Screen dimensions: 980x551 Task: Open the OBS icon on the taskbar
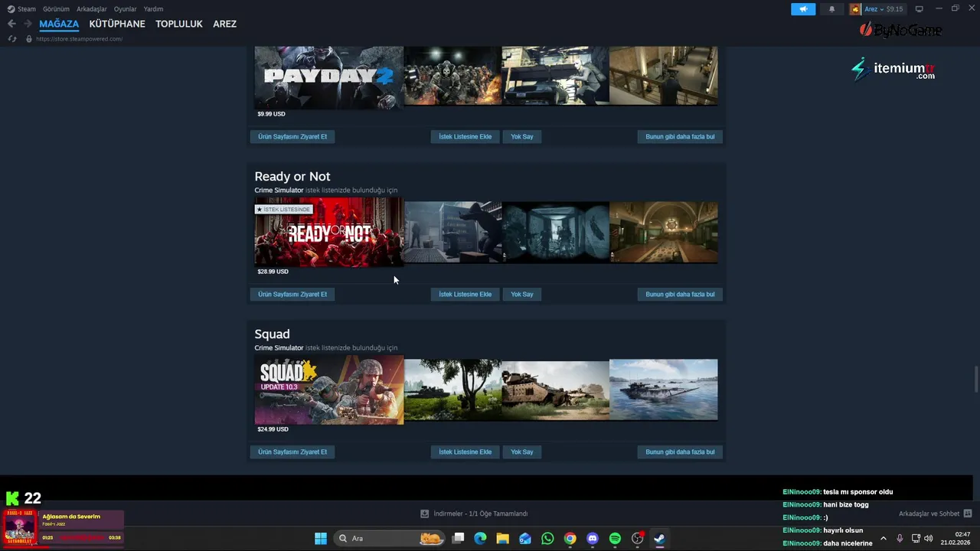637,538
